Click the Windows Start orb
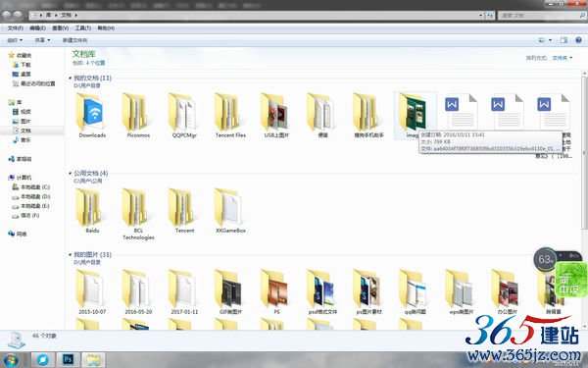 [10, 360]
